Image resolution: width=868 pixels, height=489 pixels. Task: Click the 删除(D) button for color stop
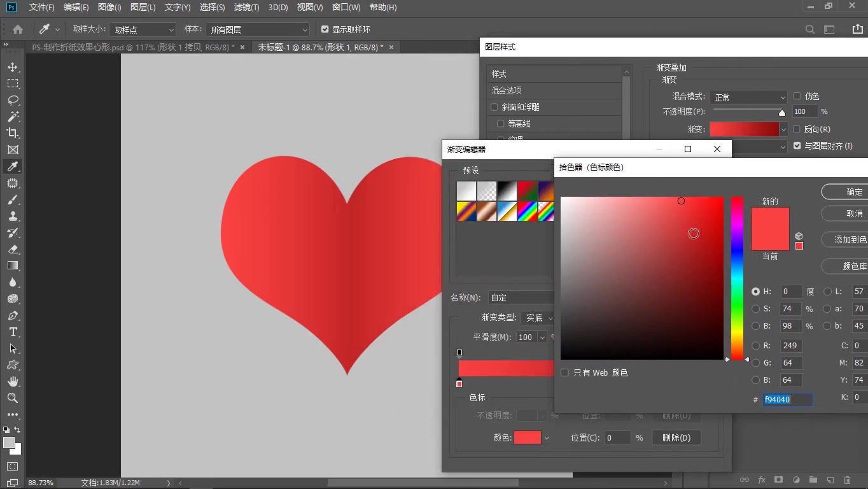(x=676, y=437)
